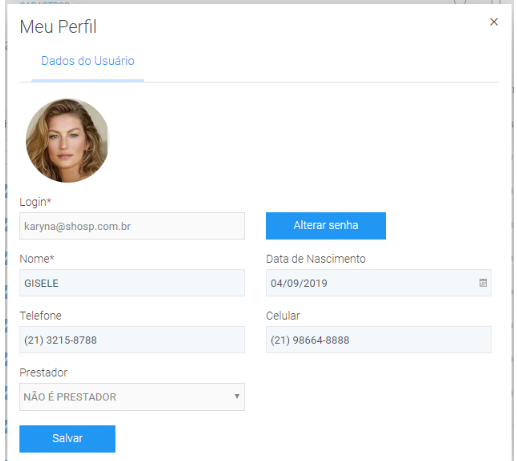Select the birth date field showing 04/09/2019

coord(379,283)
